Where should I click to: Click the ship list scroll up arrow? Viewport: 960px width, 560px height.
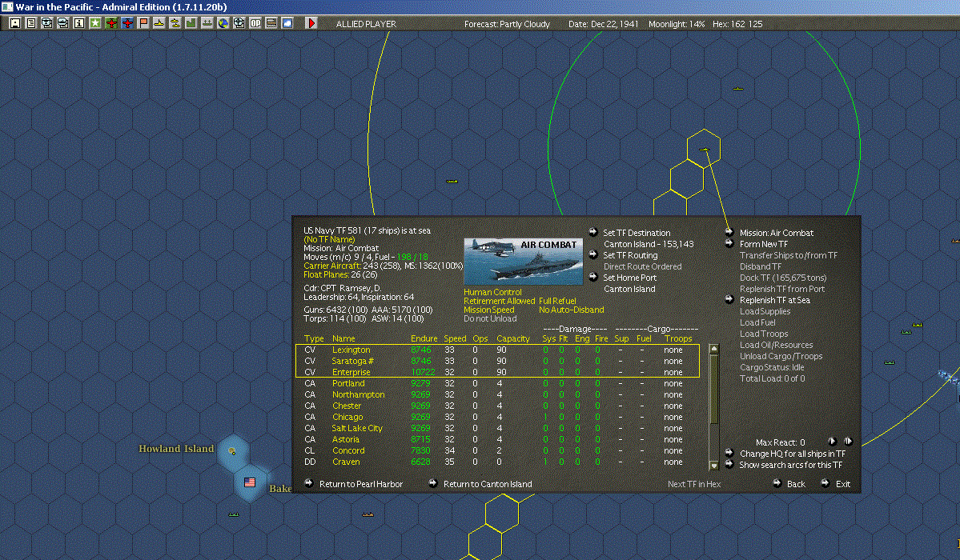pyautogui.click(x=713, y=349)
